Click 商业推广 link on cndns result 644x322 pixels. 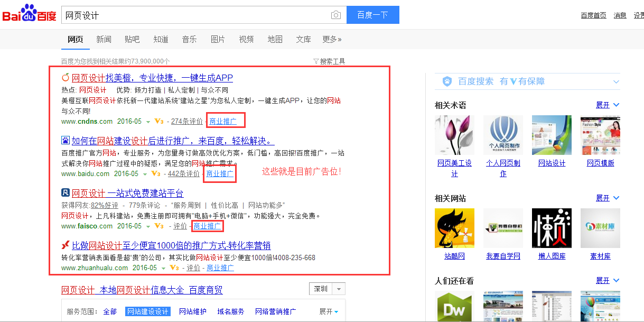(x=223, y=121)
